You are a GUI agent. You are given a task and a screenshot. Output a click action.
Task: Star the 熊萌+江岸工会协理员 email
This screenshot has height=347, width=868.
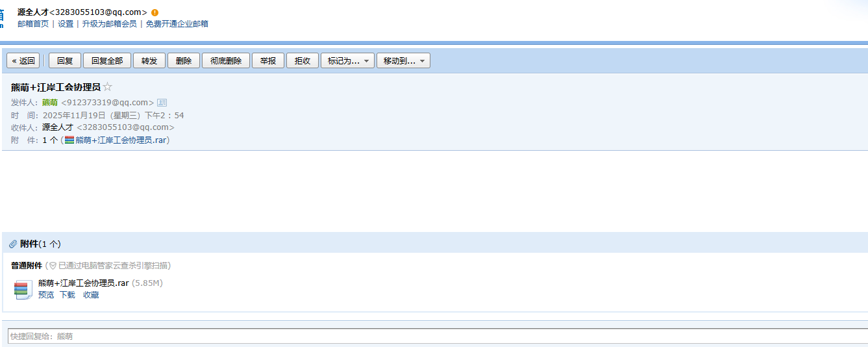tap(108, 87)
